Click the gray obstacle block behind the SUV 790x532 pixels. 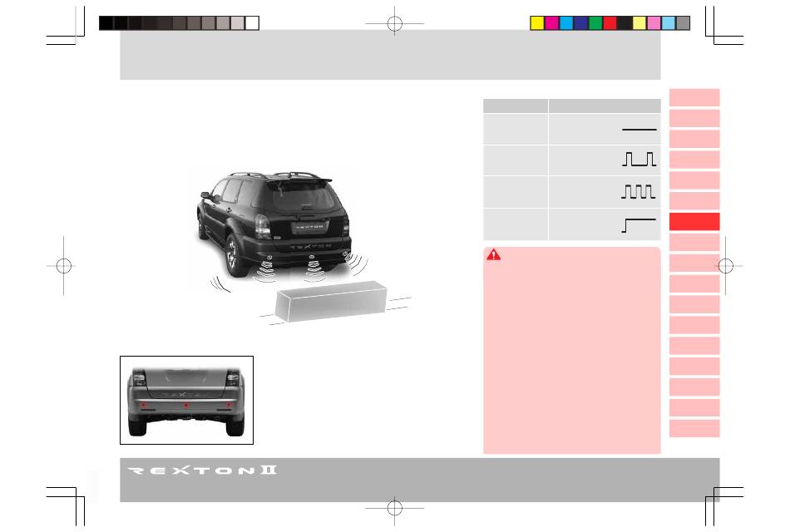pos(330,301)
